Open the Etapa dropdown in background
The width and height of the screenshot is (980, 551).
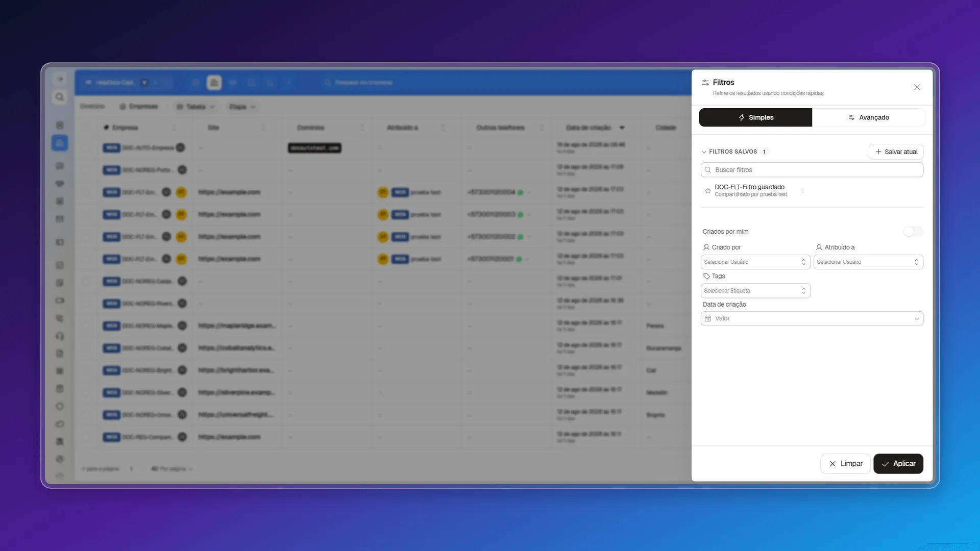point(242,107)
